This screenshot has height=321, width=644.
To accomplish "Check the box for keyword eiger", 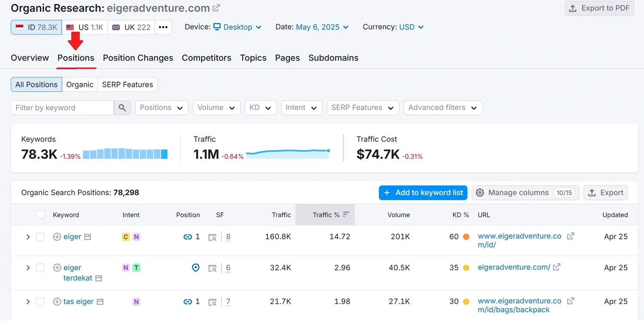I will point(40,237).
